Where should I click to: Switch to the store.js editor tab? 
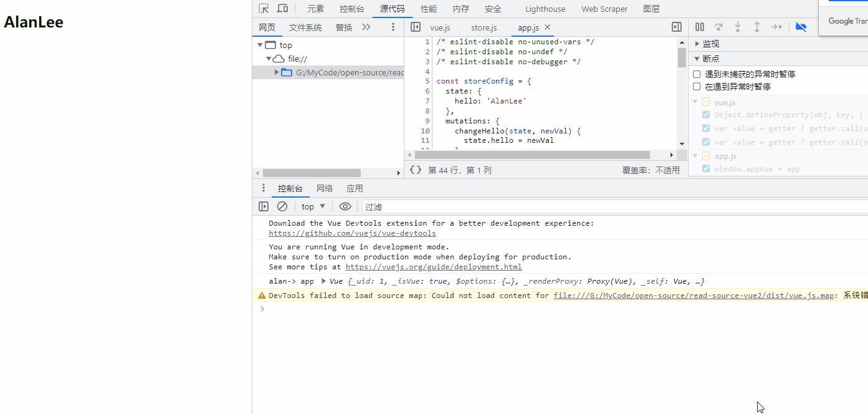coord(484,27)
